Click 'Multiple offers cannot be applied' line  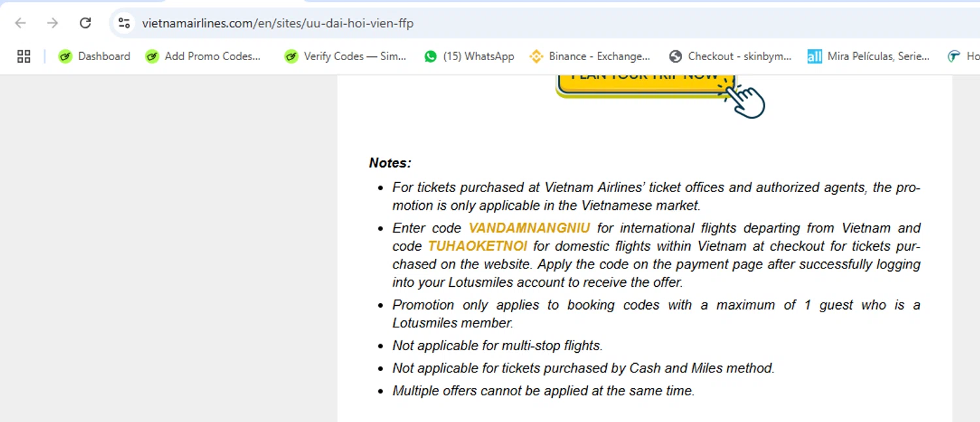click(x=544, y=391)
